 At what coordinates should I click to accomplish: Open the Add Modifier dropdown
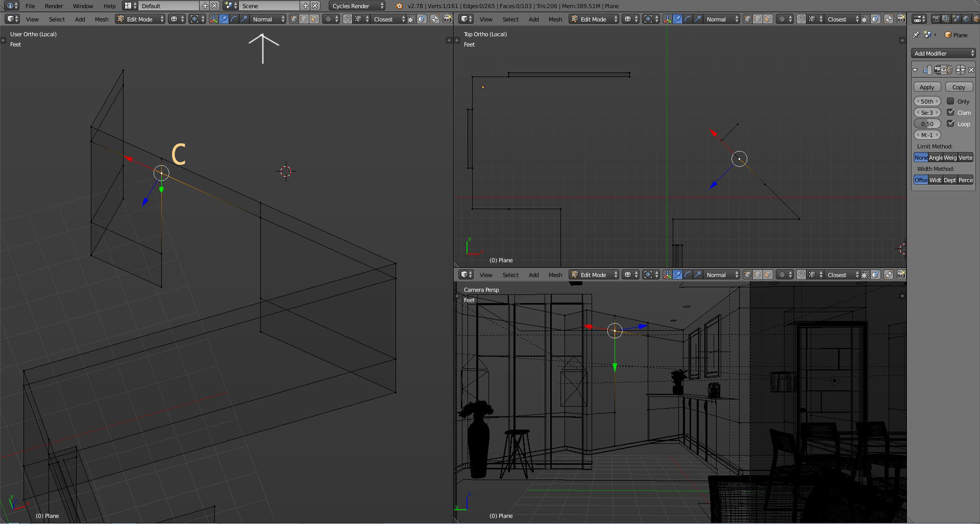pyautogui.click(x=943, y=53)
